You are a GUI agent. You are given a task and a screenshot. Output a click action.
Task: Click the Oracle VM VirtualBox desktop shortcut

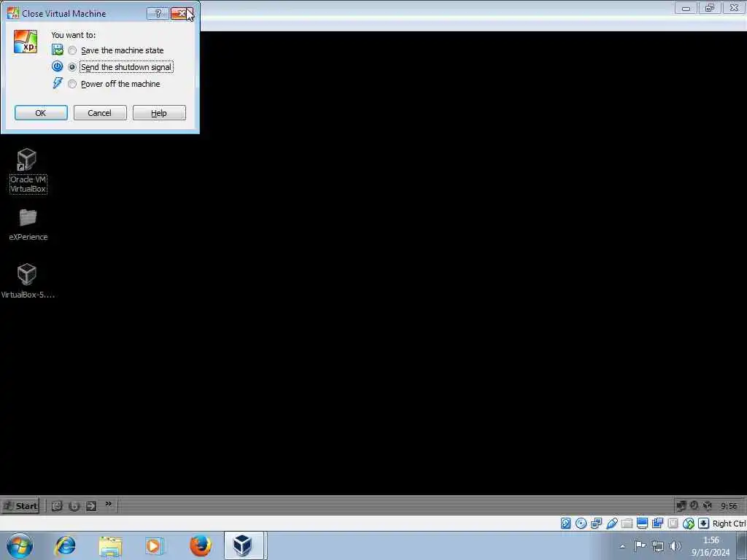pyautogui.click(x=28, y=171)
